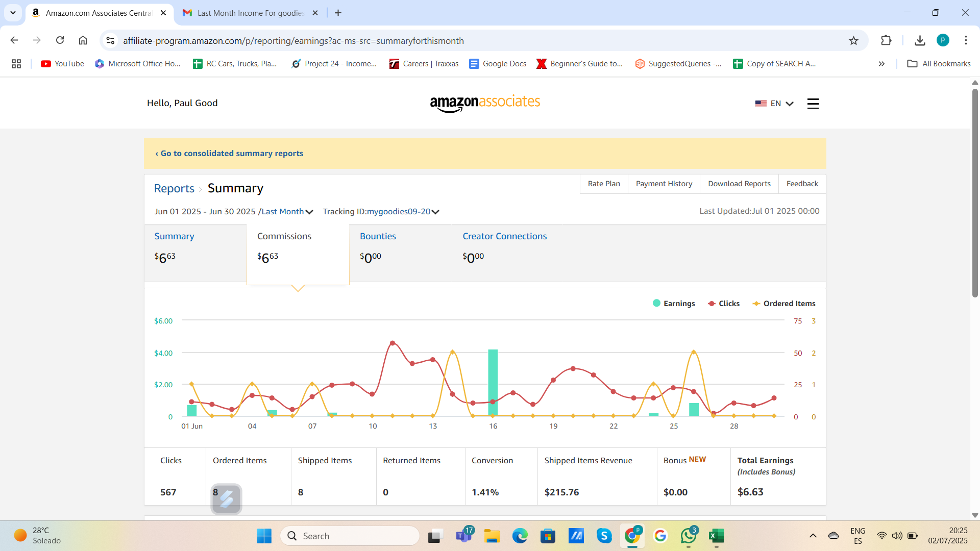Click Download Reports

click(739, 184)
